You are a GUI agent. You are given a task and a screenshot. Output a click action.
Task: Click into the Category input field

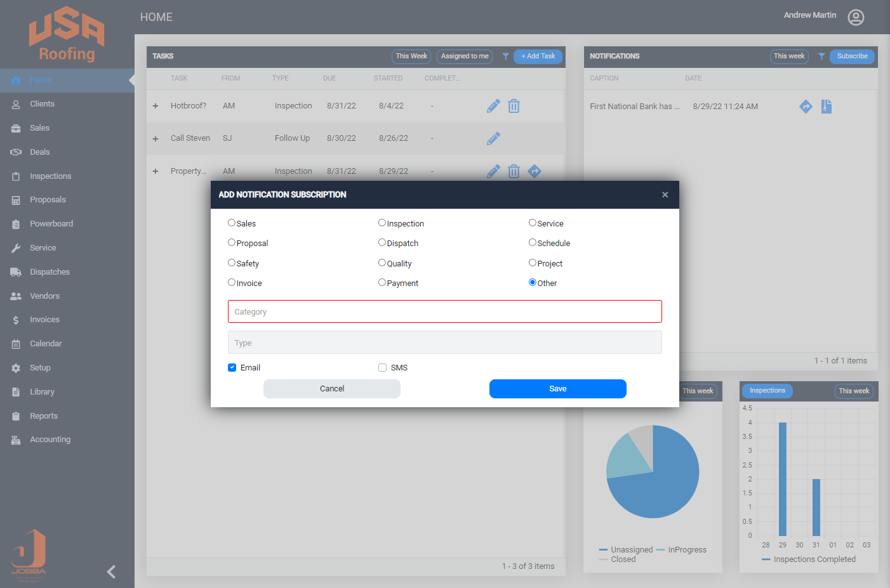[x=444, y=311]
